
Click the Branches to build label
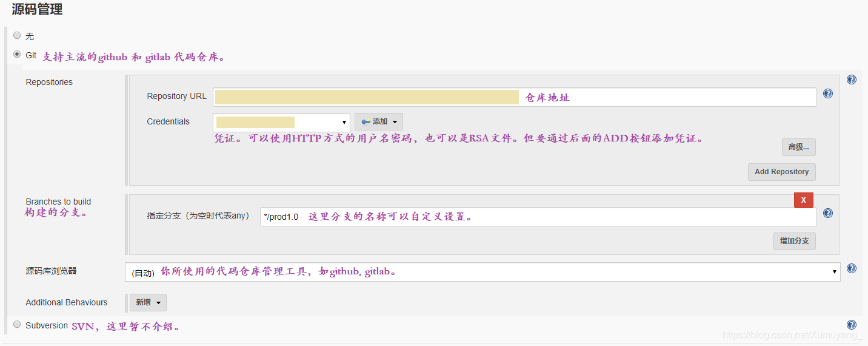coord(58,202)
